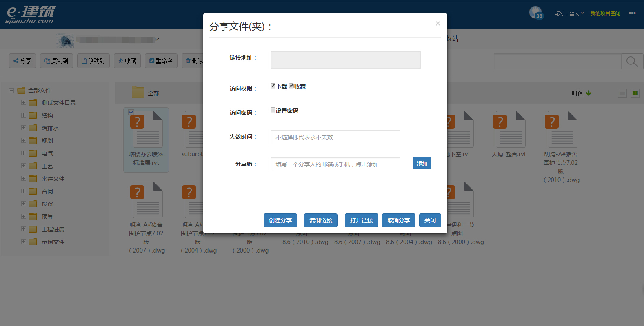Expand the 给排水 folder node
644x326 pixels.
(24, 128)
